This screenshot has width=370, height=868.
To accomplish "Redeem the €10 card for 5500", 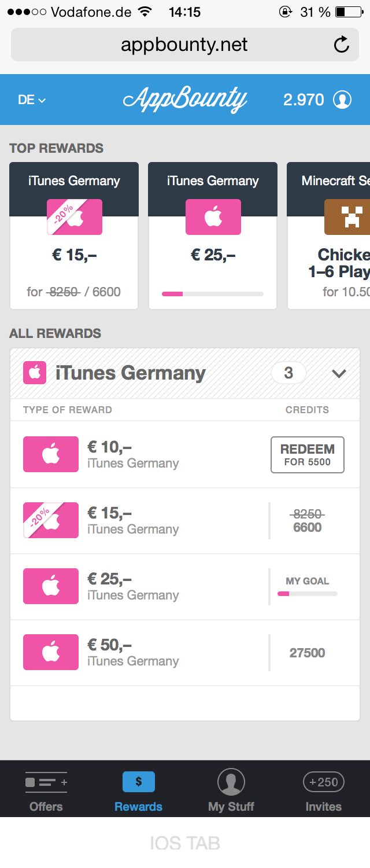I will (x=308, y=455).
